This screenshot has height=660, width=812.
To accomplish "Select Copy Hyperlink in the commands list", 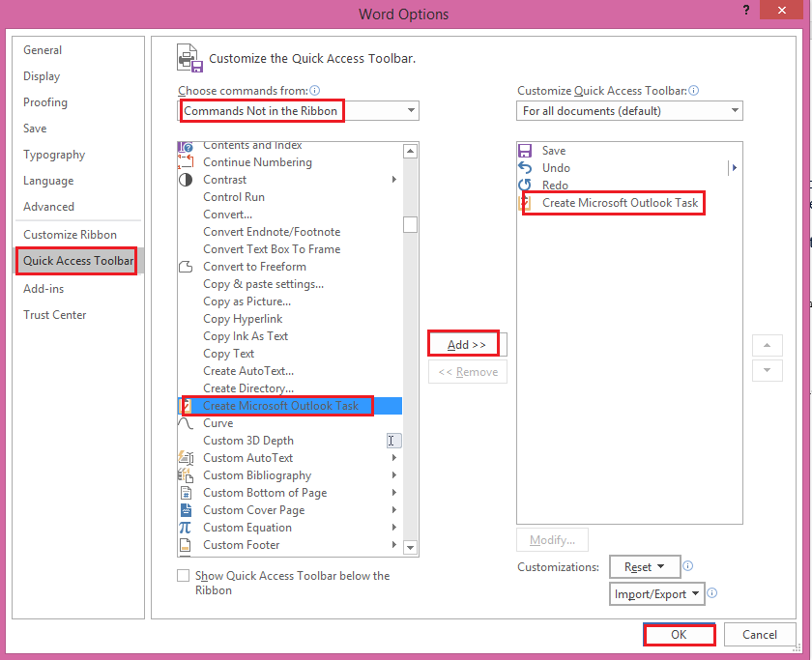I will click(289, 319).
